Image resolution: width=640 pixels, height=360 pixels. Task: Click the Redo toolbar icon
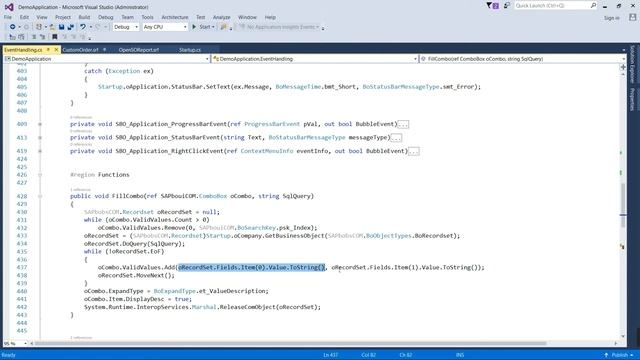click(x=98, y=27)
